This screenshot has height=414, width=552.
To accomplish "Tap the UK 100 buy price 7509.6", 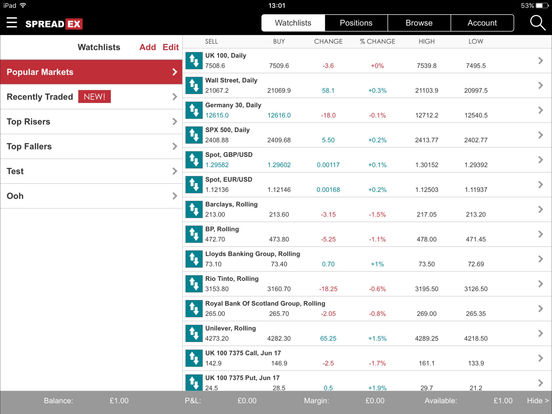I will [279, 66].
